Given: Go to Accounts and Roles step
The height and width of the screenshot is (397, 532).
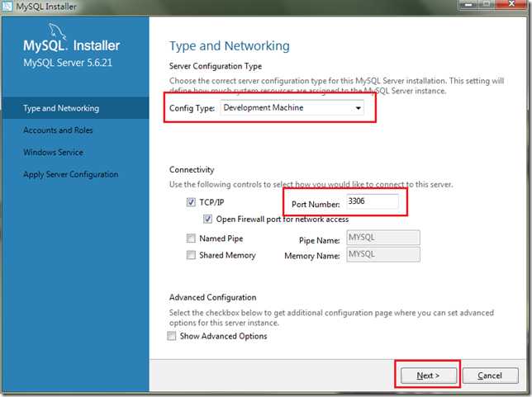Looking at the screenshot, I should (x=58, y=130).
